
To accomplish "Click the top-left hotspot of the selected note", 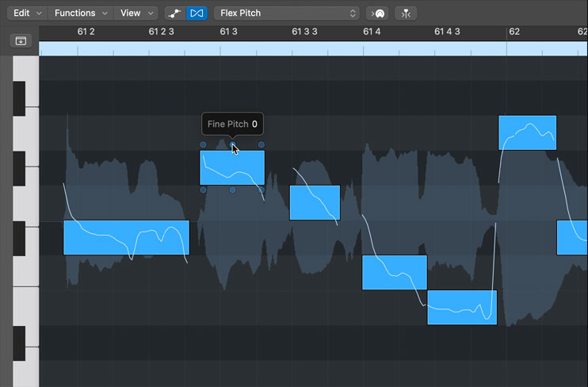I will 204,145.
